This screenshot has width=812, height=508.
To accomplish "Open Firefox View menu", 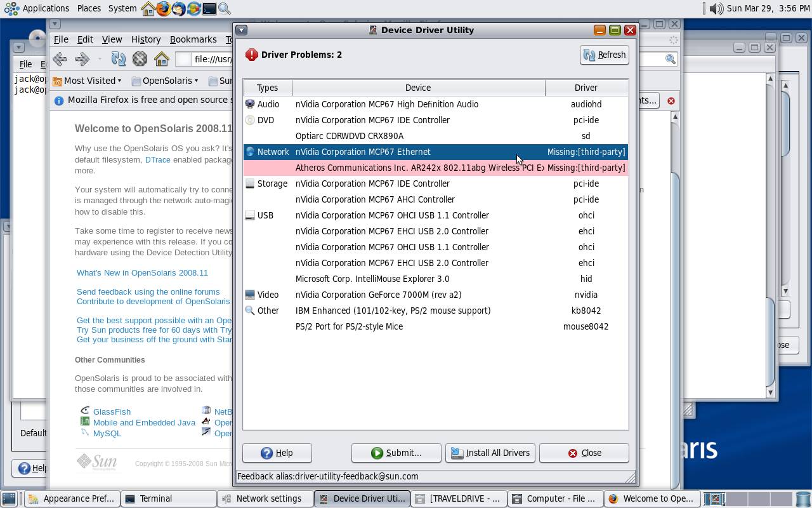I will [x=112, y=39].
